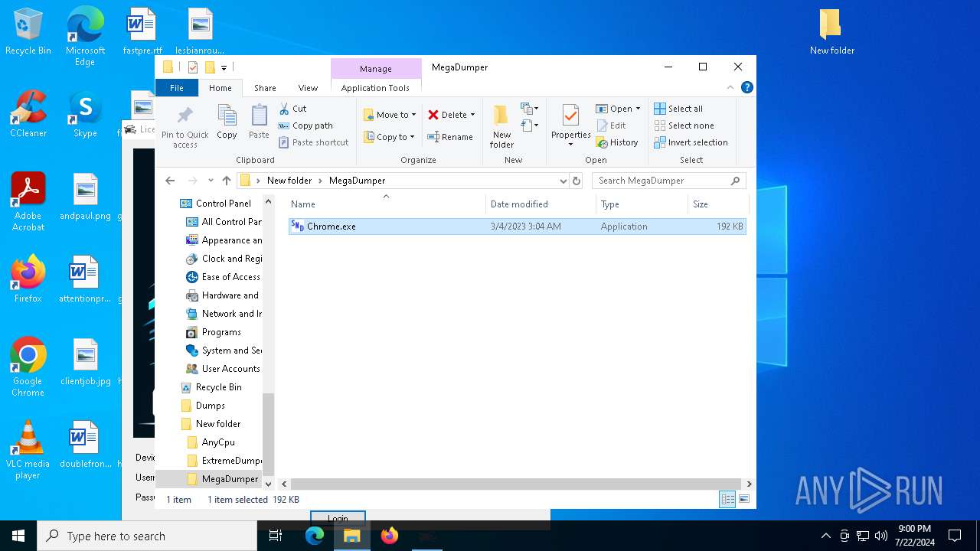The height and width of the screenshot is (551, 980).
Task: Click Windows Start button
Action: 18,536
